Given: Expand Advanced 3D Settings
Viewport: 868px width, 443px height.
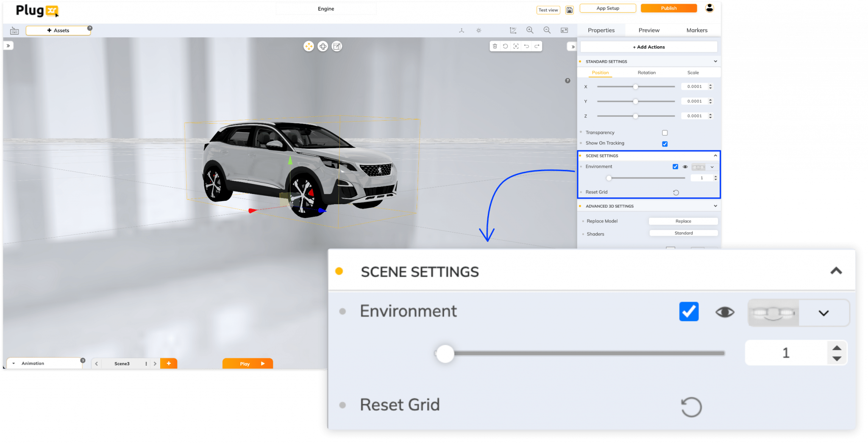Looking at the screenshot, I should click(x=715, y=206).
